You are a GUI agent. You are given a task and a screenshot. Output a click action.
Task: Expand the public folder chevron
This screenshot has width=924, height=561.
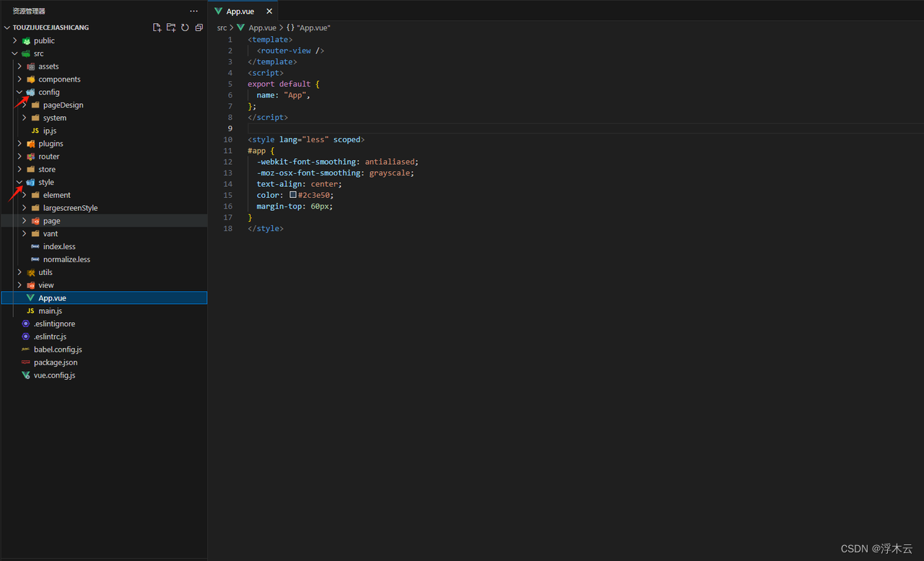[14, 40]
